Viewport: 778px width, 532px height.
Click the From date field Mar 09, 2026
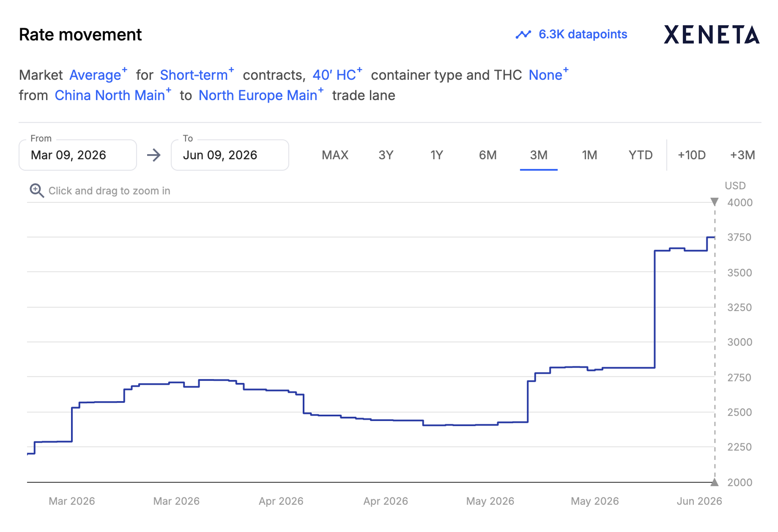[78, 155]
